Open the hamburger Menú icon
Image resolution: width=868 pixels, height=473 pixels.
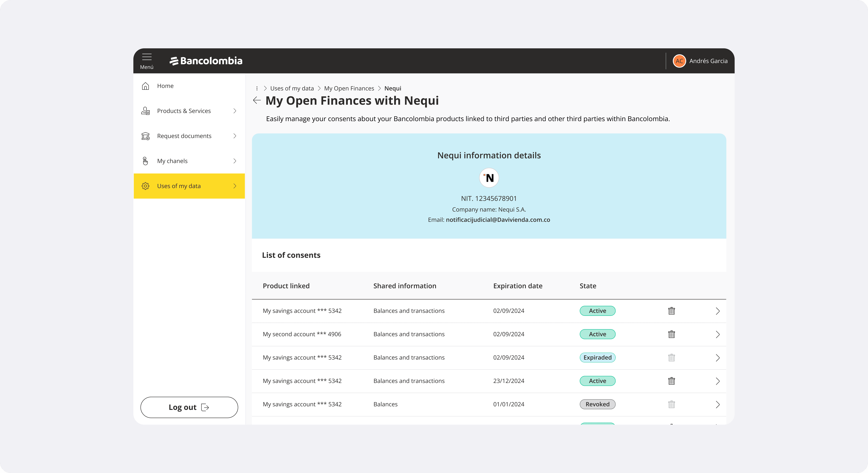(147, 57)
